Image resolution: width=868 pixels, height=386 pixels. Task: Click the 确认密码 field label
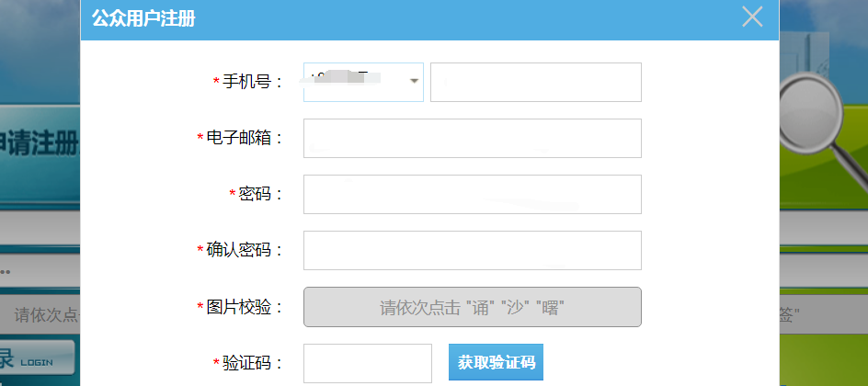241,250
